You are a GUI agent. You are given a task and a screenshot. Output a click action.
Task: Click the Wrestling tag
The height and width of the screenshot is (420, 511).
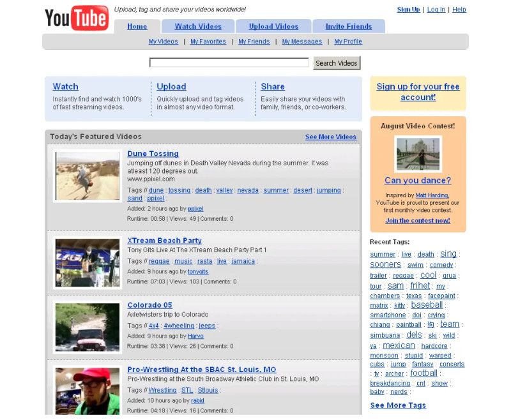(x=162, y=390)
